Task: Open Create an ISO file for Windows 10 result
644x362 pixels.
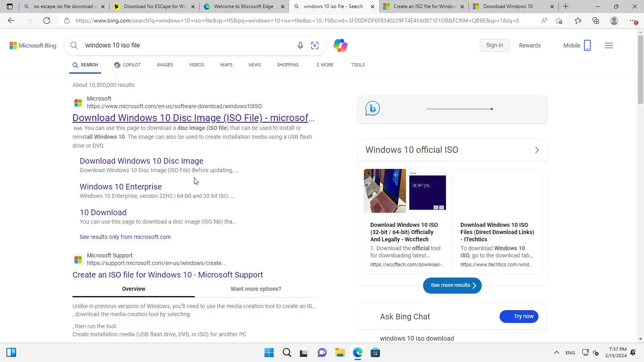Action: [168, 275]
